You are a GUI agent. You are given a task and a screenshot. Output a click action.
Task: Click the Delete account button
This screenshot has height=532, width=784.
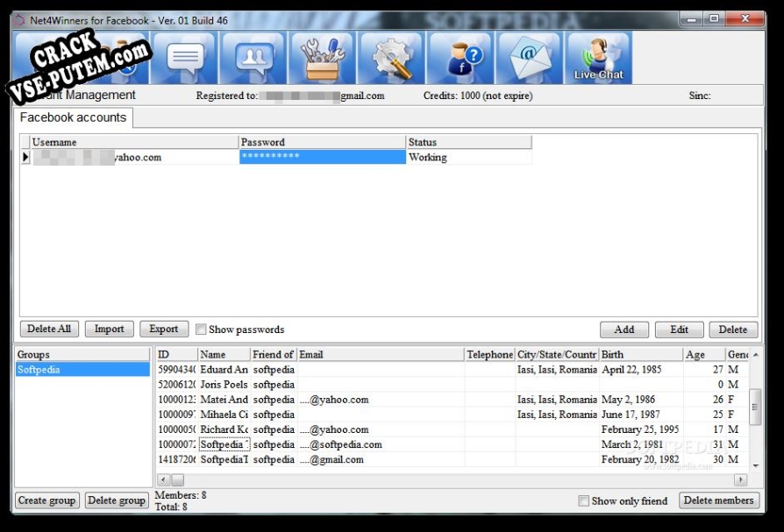(733, 330)
